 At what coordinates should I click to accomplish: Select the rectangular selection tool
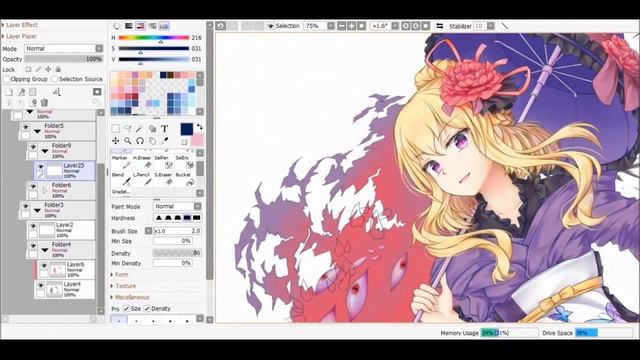(x=116, y=129)
